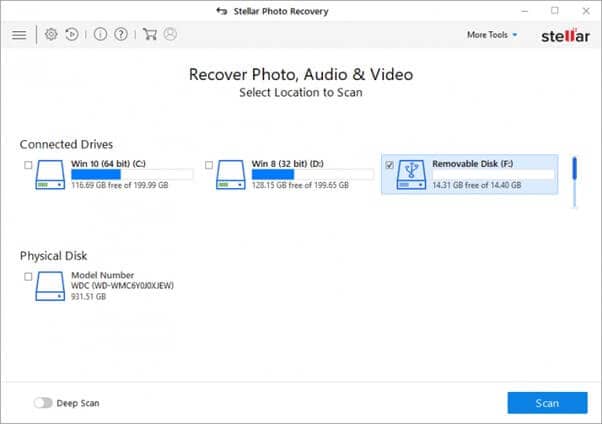
Task: Click the Removable Disk USB drive icon
Action: (x=411, y=175)
